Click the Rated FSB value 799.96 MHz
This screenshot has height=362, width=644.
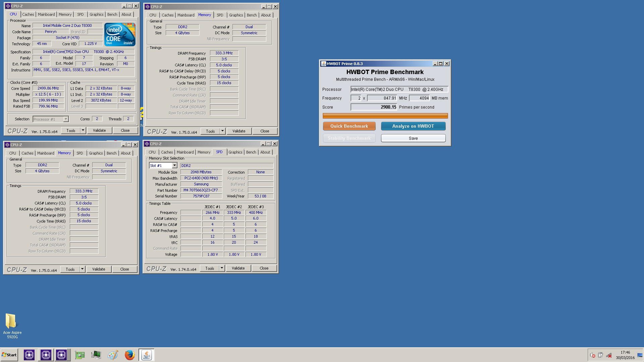click(x=48, y=107)
